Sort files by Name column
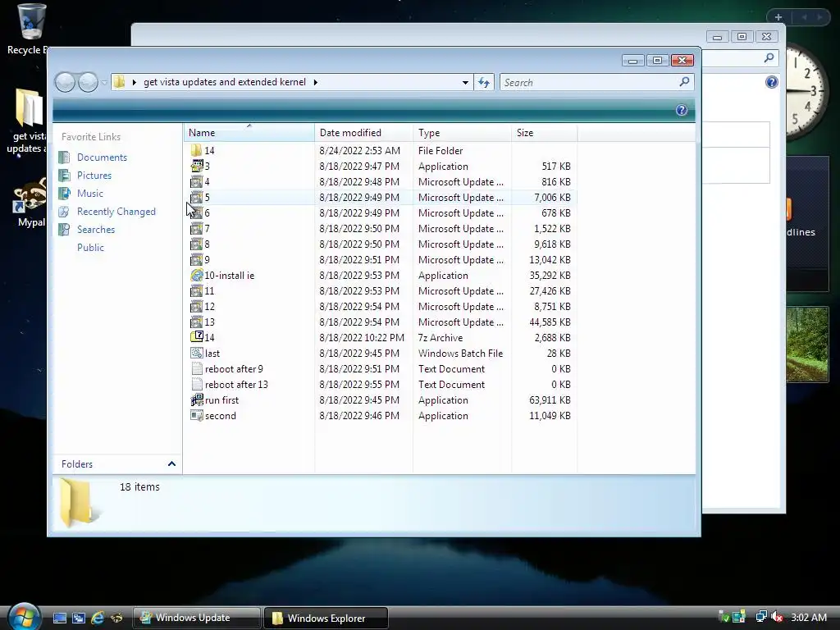The width and height of the screenshot is (840, 630). click(249, 133)
